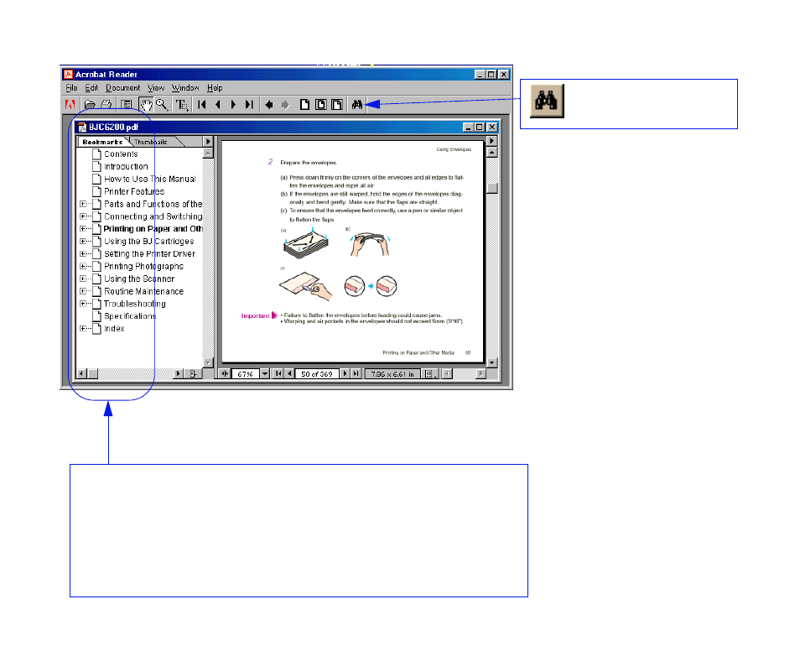Click the 50 of 369 page field
The image size is (800, 672).
click(x=317, y=374)
